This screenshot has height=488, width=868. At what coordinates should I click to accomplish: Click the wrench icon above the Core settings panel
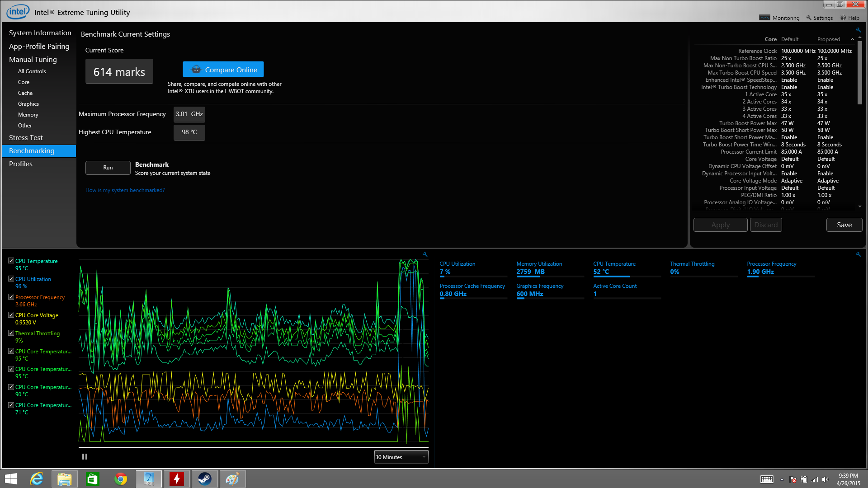tap(858, 30)
